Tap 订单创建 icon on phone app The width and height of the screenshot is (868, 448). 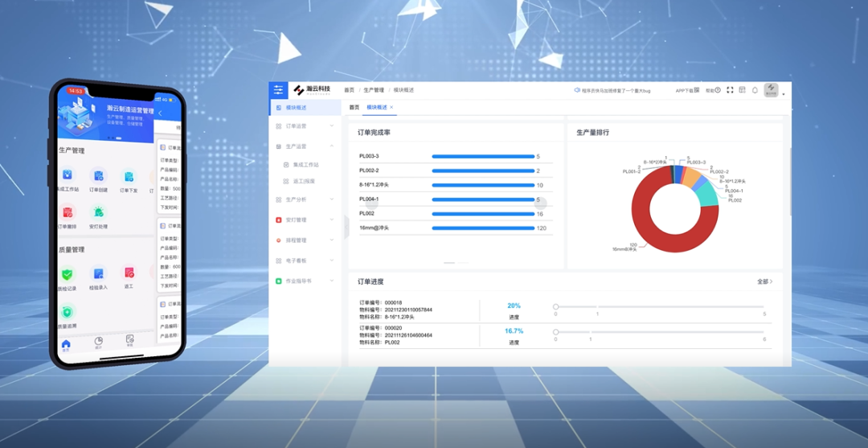pyautogui.click(x=98, y=176)
